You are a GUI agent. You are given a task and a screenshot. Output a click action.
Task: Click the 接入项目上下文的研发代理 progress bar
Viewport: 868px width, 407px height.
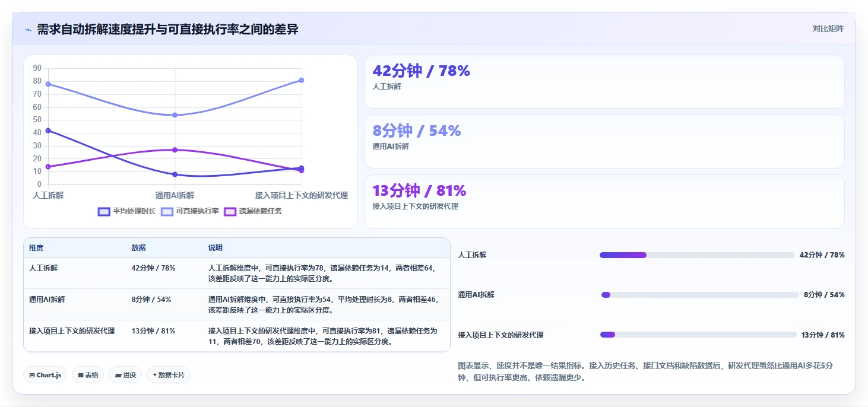coord(698,335)
